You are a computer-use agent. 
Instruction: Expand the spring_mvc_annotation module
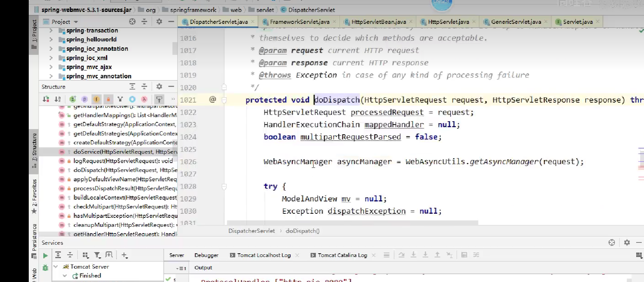pos(51,76)
